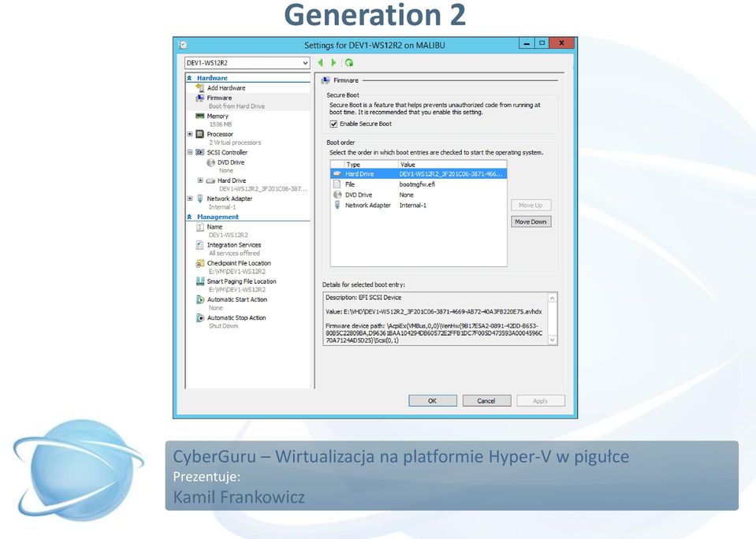Click the Cancel button

(x=486, y=400)
